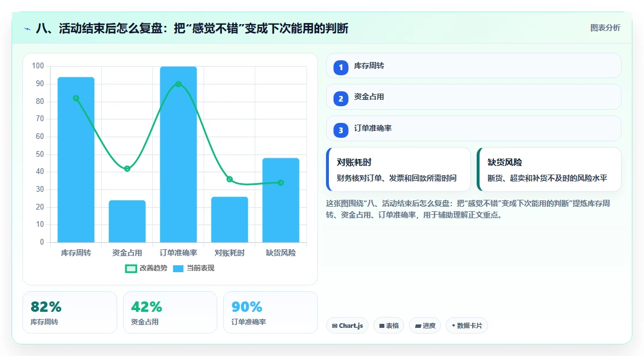The width and height of the screenshot is (644, 356).
Task: Click the 缺货风险 blue bar in chart
Action: 281,200
